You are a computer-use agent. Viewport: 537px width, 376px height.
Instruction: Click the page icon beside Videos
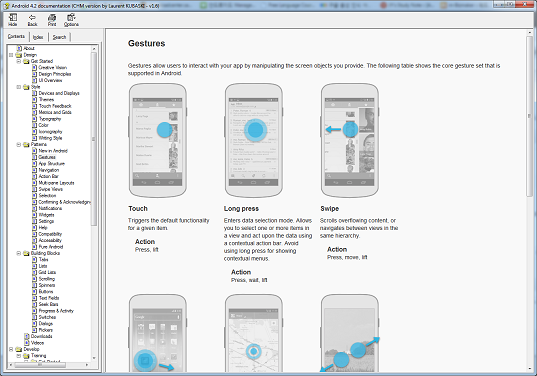coord(27,343)
